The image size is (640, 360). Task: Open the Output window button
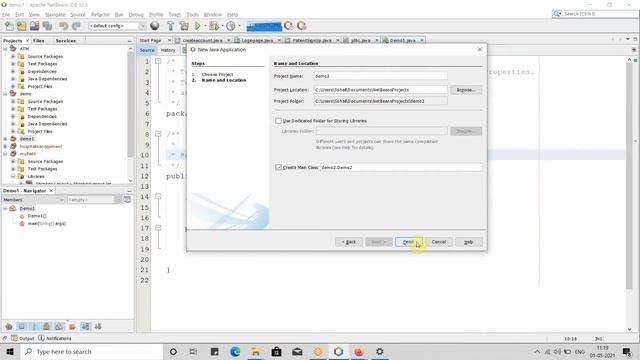pyautogui.click(x=23, y=338)
